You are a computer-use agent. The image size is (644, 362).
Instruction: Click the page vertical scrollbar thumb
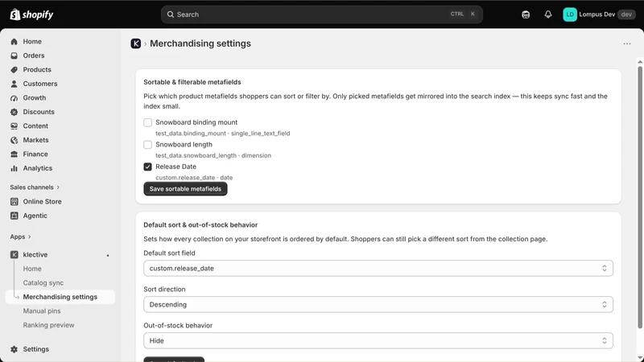point(640,197)
